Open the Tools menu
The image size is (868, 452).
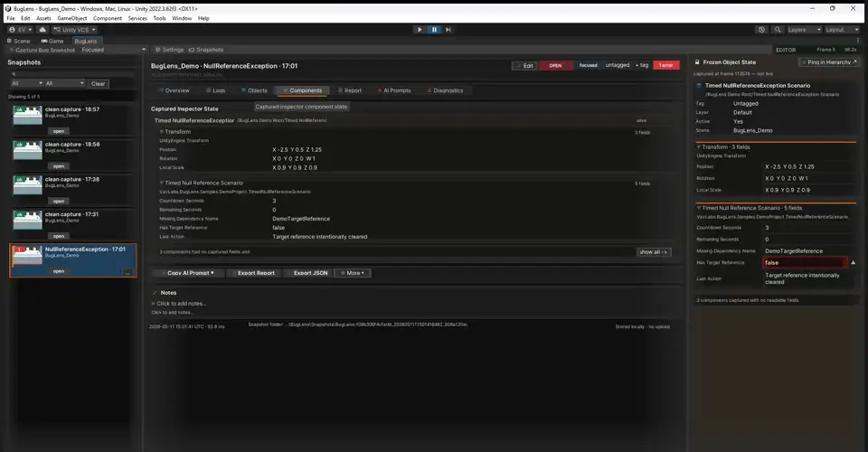pos(159,18)
